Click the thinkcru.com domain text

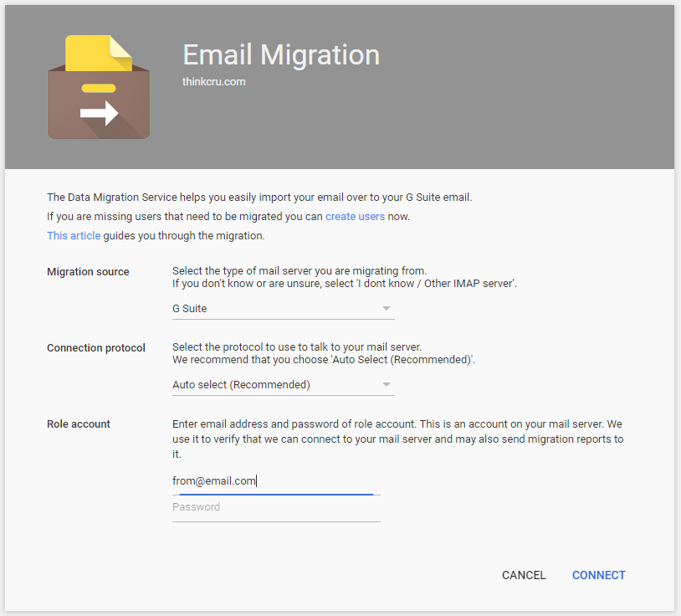(213, 82)
